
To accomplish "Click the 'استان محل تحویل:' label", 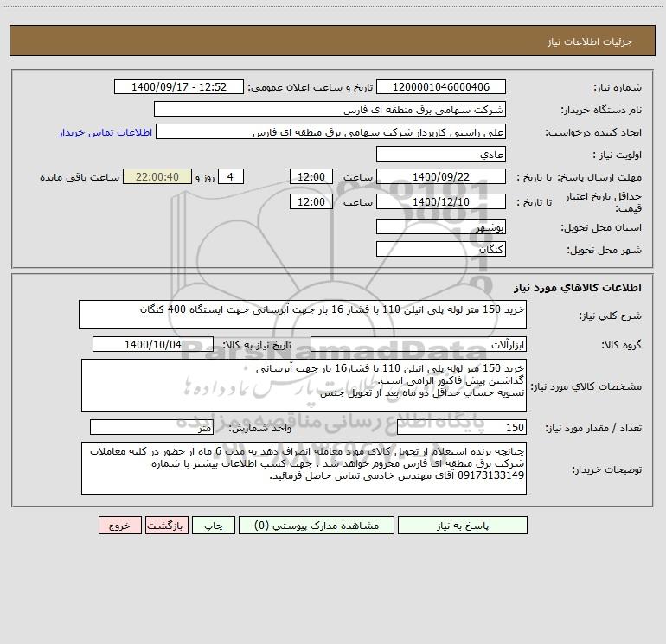I will pyautogui.click(x=601, y=228).
